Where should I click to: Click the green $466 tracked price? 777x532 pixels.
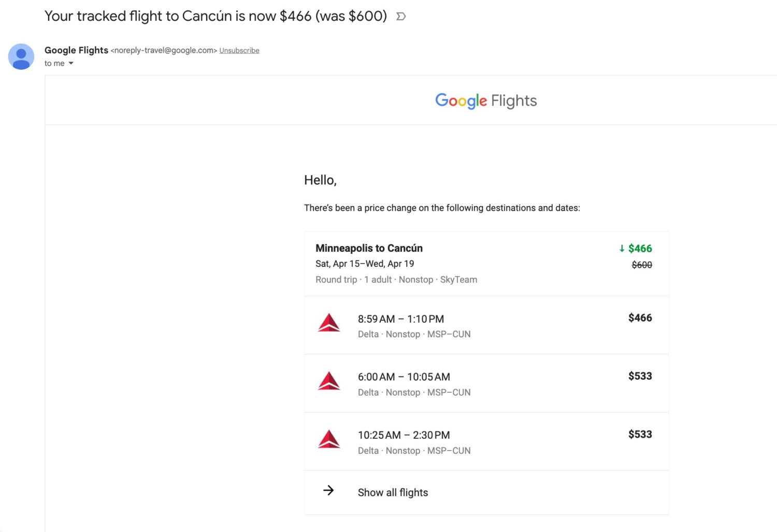[x=640, y=249]
